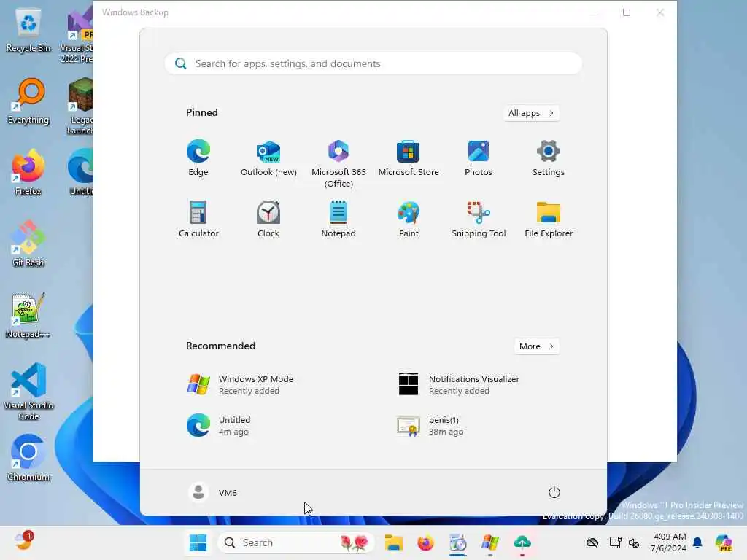The height and width of the screenshot is (560, 747).
Task: Click the muted volume tray icon
Action: click(x=634, y=542)
